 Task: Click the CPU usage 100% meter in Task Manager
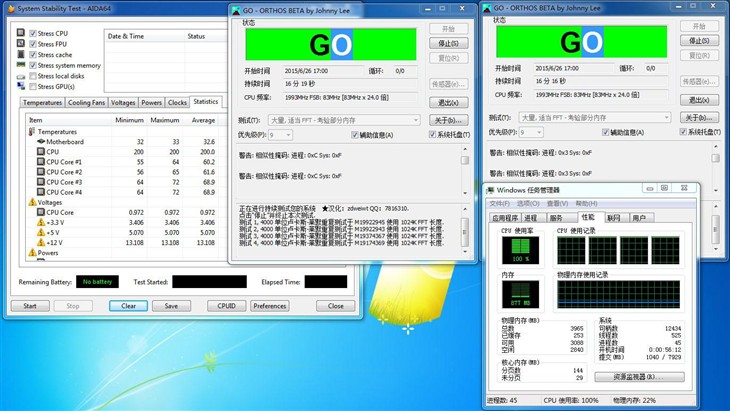click(520, 250)
